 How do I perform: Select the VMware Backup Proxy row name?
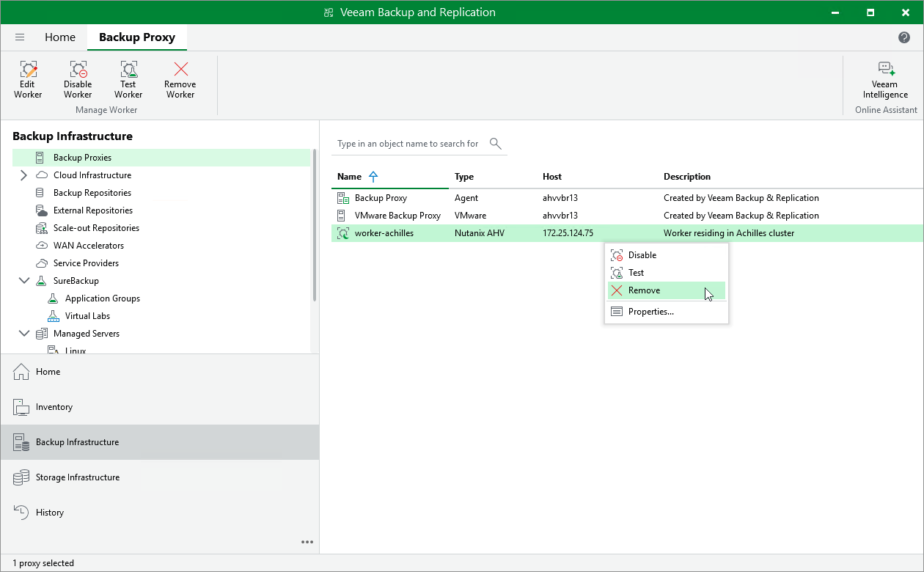(x=397, y=216)
